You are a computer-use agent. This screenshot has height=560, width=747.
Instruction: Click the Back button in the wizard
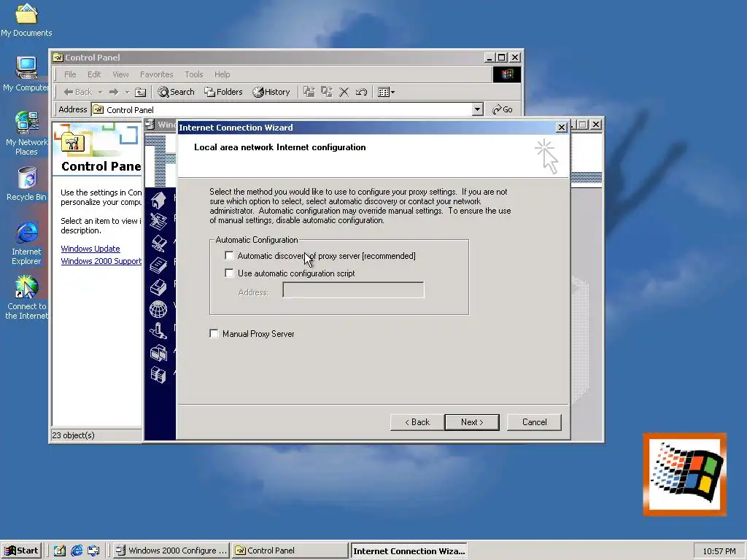(x=417, y=422)
